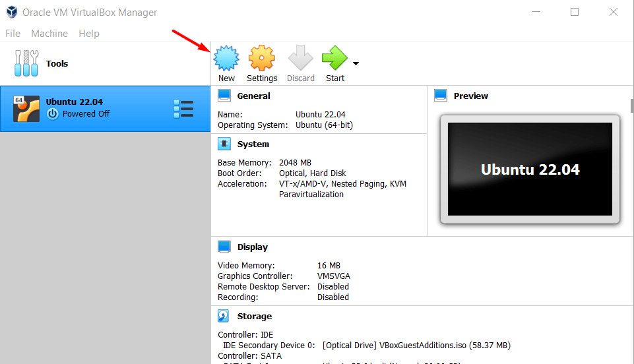Select the Ubuntu 22.04 VM entry
Screen dimensions: 634x364
point(105,109)
